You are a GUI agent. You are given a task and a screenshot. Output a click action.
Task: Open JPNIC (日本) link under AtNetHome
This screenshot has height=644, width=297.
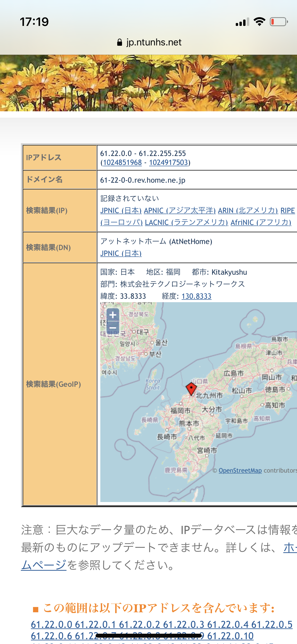click(121, 253)
